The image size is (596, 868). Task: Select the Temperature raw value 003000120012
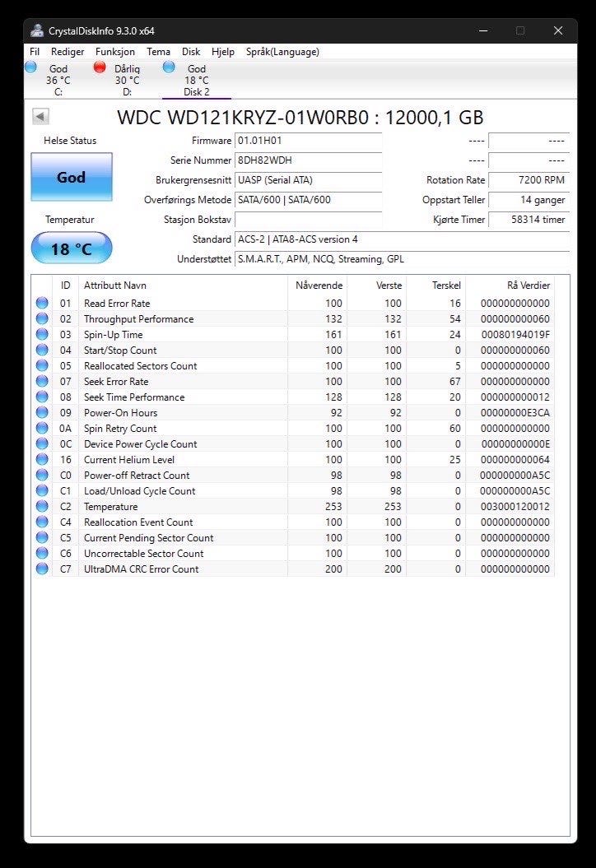515,507
